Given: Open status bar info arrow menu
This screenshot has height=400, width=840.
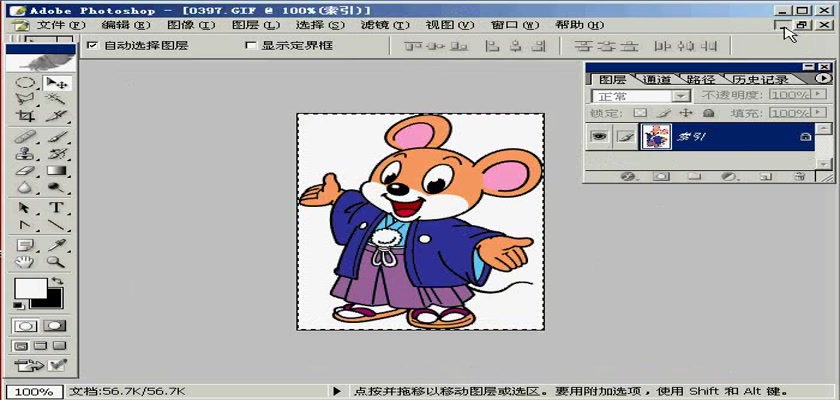Looking at the screenshot, I should click(x=337, y=391).
